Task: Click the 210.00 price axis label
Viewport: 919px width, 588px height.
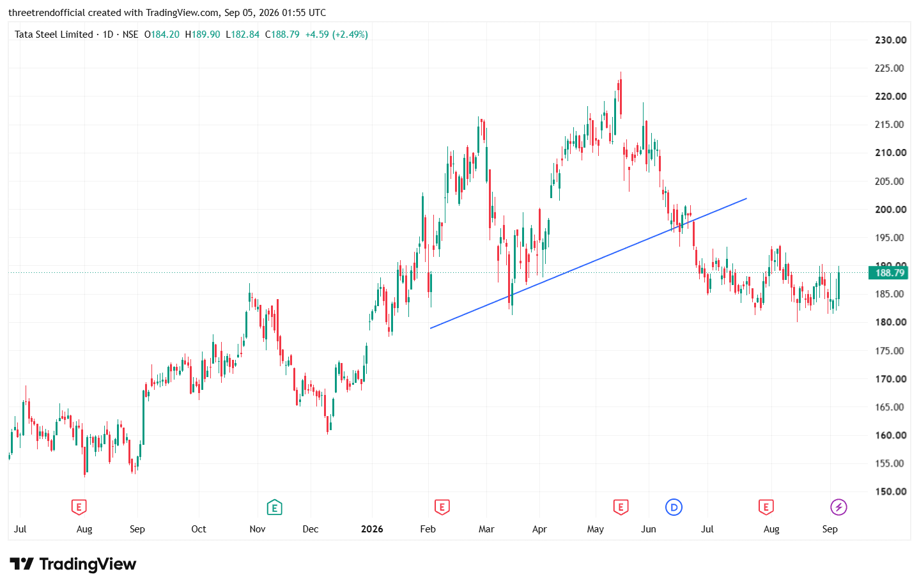Action: coord(890,152)
